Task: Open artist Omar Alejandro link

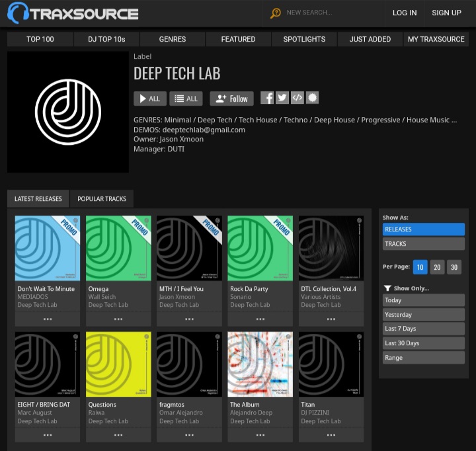Action: coord(181,413)
